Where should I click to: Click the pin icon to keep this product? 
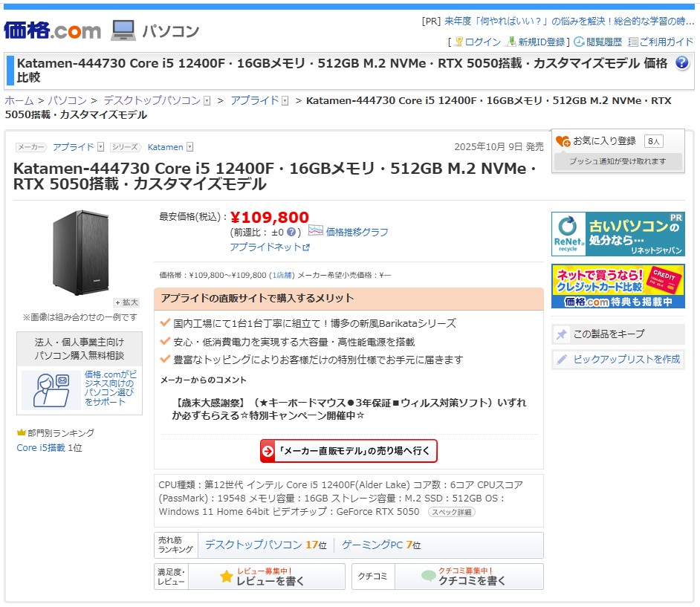tap(562, 334)
